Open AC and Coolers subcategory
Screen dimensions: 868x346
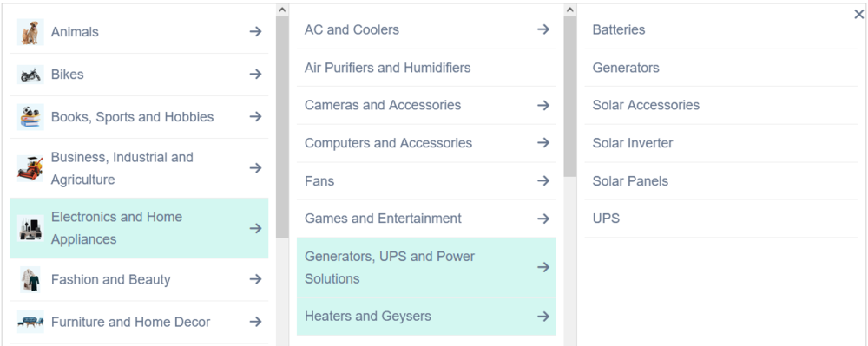(352, 29)
